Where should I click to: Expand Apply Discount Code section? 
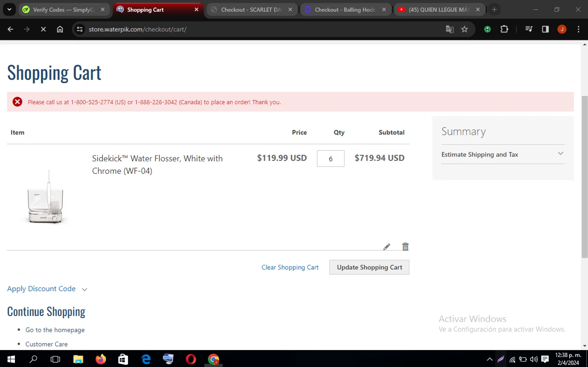(47, 289)
